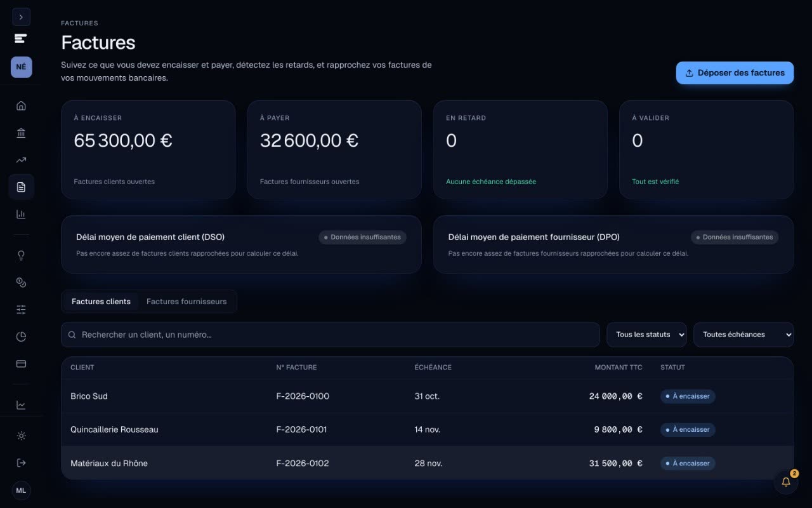Select the Brico Sud client row
Image resolution: width=812 pixels, height=508 pixels.
(x=427, y=396)
